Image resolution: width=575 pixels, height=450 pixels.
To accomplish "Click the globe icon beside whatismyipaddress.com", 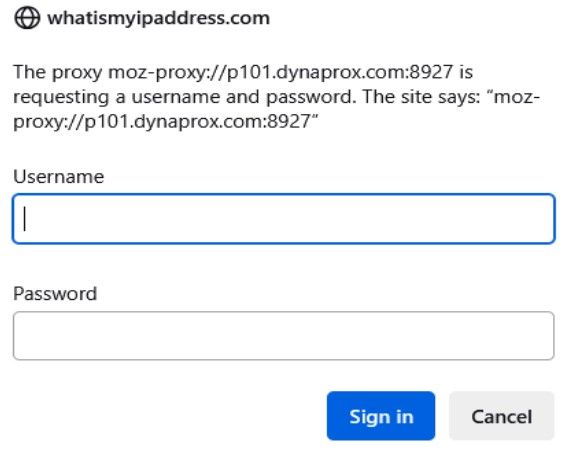I will pyautogui.click(x=27, y=18).
